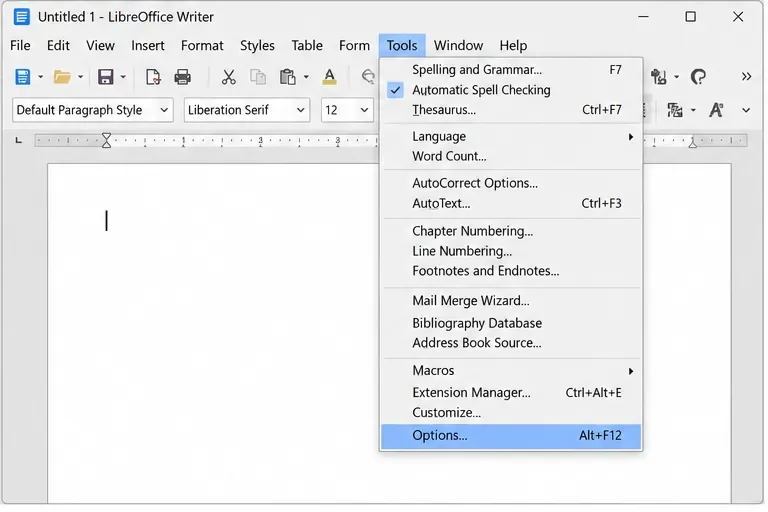Select Thesaurus in the Tools menu

click(510, 110)
